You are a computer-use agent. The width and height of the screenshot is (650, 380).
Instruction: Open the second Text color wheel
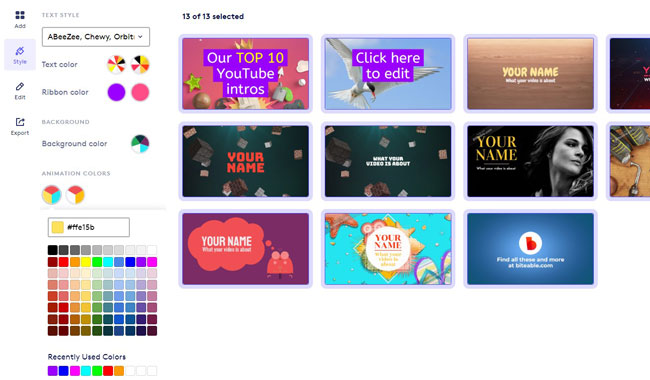pyautogui.click(x=140, y=65)
